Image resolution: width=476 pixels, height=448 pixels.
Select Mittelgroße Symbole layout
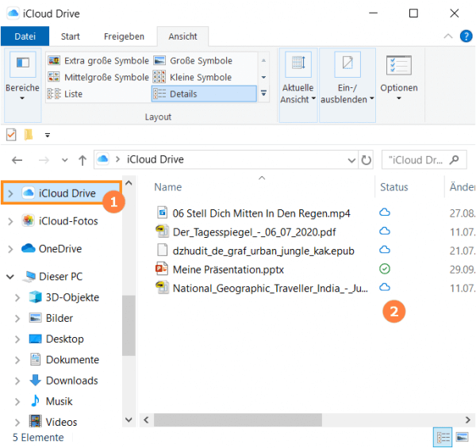click(98, 77)
